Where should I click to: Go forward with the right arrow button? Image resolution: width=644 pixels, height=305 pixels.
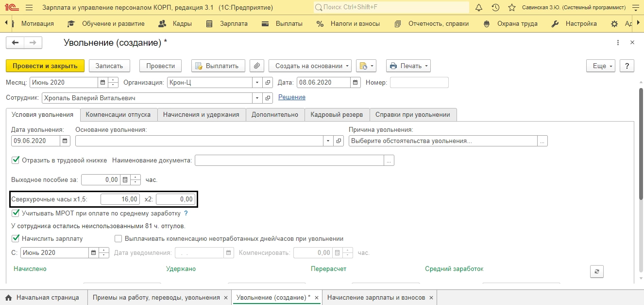33,43
